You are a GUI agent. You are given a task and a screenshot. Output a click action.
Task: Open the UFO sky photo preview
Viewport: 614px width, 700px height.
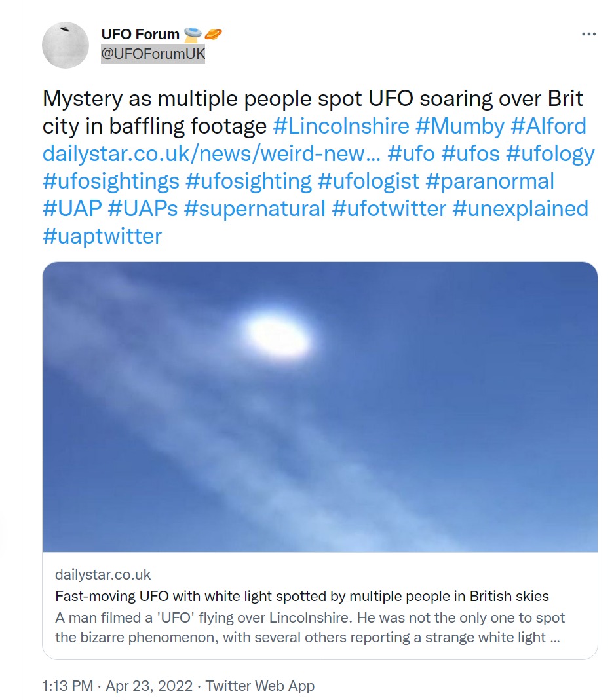320,407
